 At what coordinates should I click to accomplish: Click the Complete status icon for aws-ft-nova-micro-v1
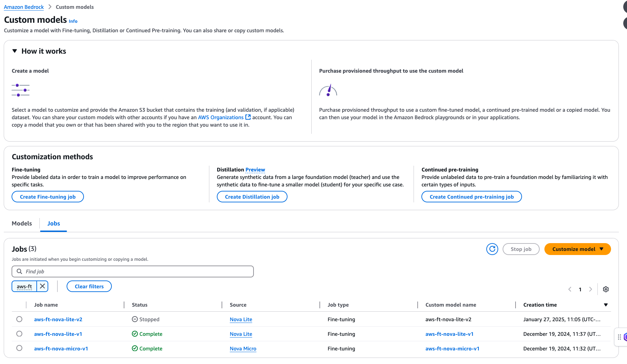point(135,348)
